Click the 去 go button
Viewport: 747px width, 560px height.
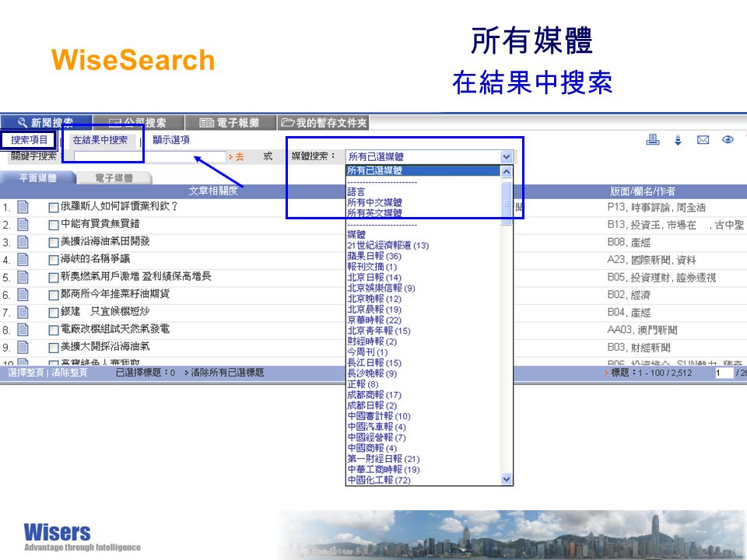(237, 156)
